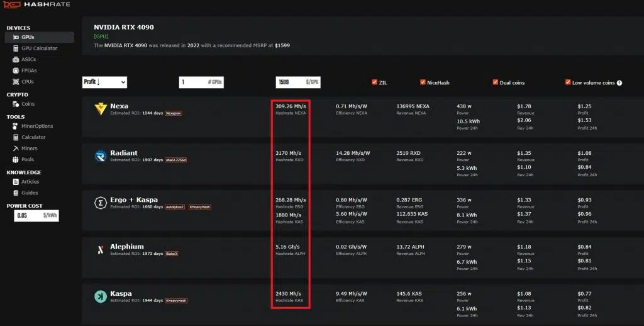Click the NVIDIA RTX 4090 page title

point(124,28)
